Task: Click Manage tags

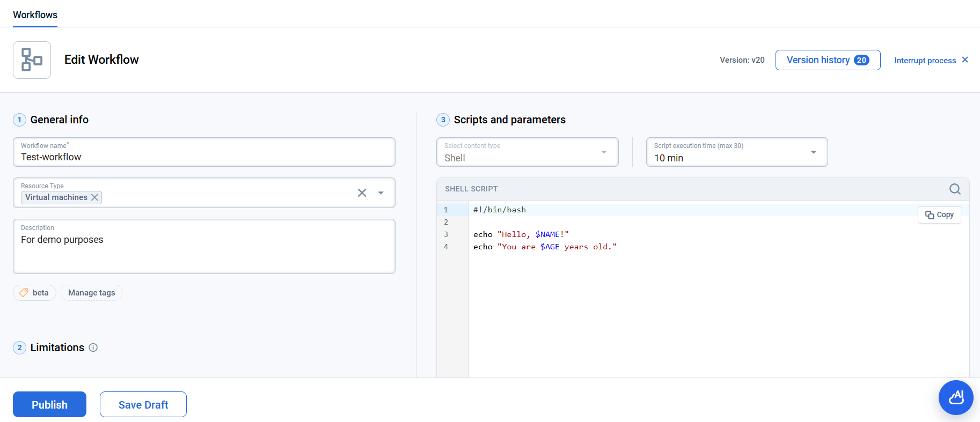Action: click(91, 293)
